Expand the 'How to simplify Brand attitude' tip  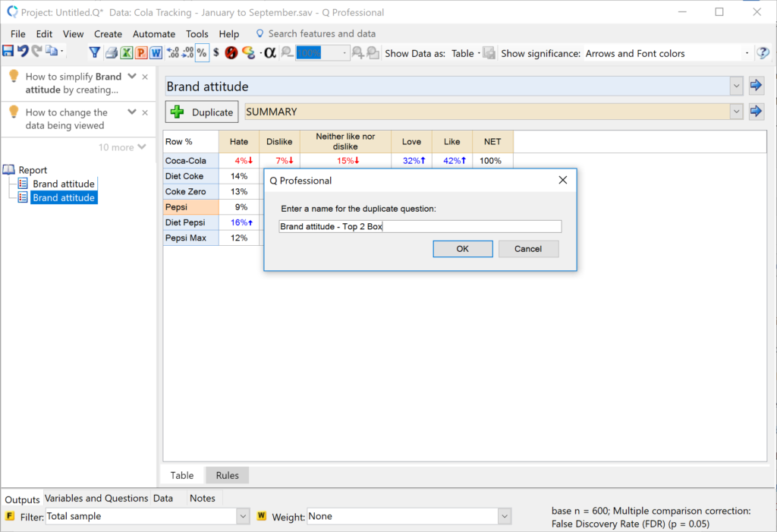click(x=132, y=77)
